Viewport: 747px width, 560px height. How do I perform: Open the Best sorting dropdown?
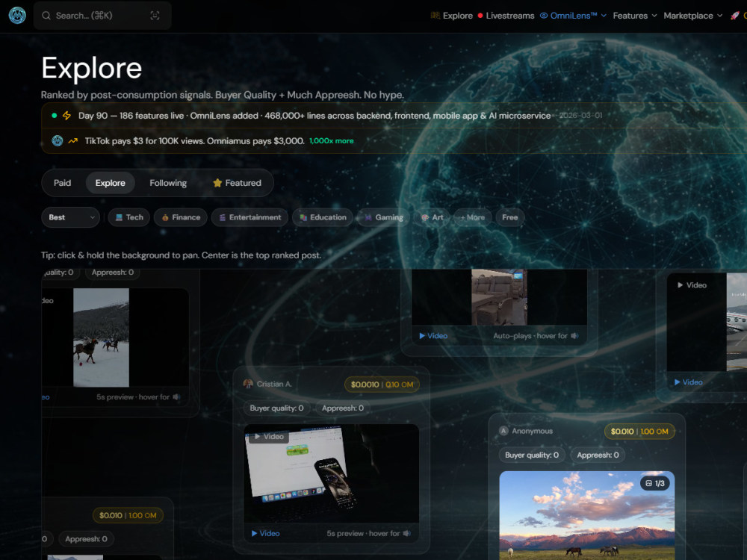pyautogui.click(x=70, y=217)
